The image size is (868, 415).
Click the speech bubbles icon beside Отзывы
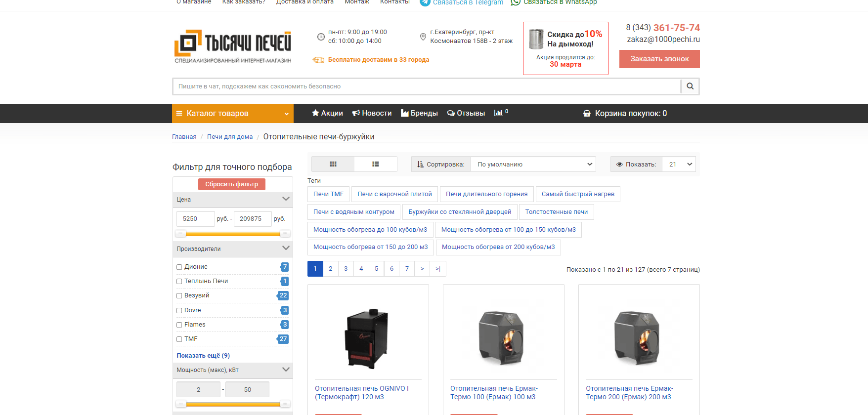tap(451, 113)
